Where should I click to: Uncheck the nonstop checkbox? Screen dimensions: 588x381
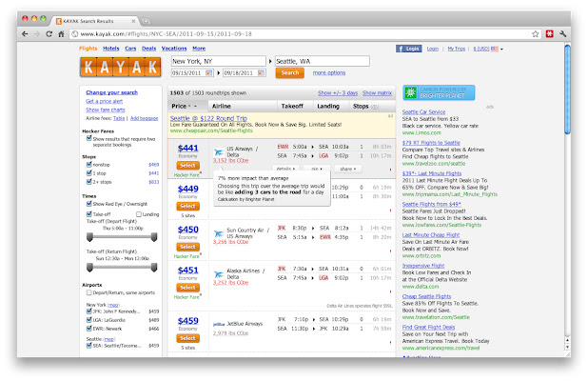click(89, 165)
